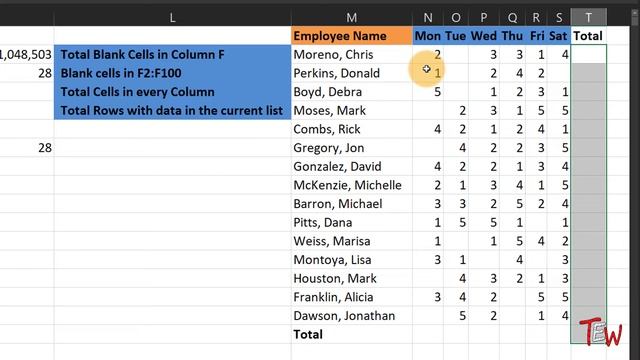Screen dimensions: 640x360
Task: Click Gonzalez, David's Sat value 4
Action: coord(559,167)
